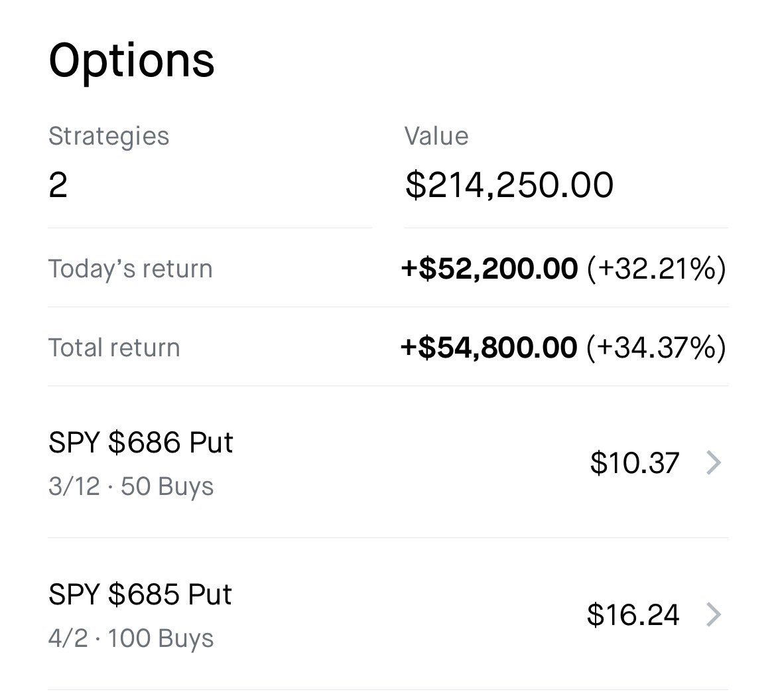
Task: Expand the SPY $685 Put chevron
Action: [713, 614]
